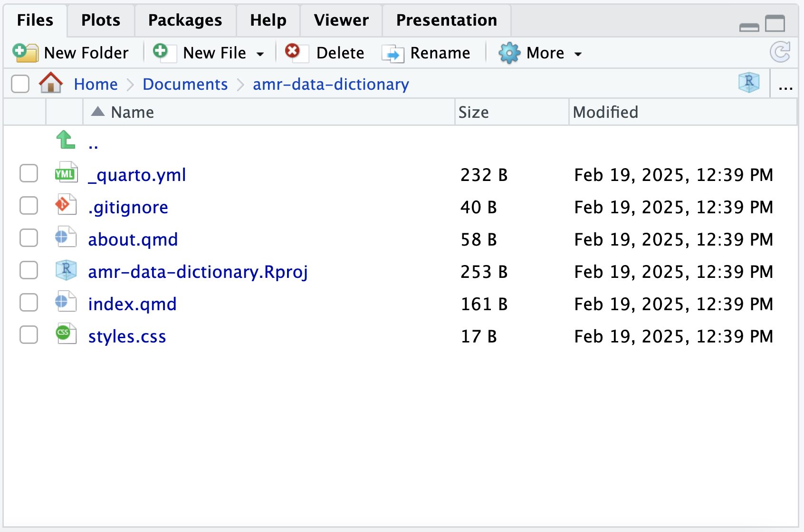Click the YML icon next to _quarto.yml
The height and width of the screenshot is (532, 804).
(x=66, y=173)
